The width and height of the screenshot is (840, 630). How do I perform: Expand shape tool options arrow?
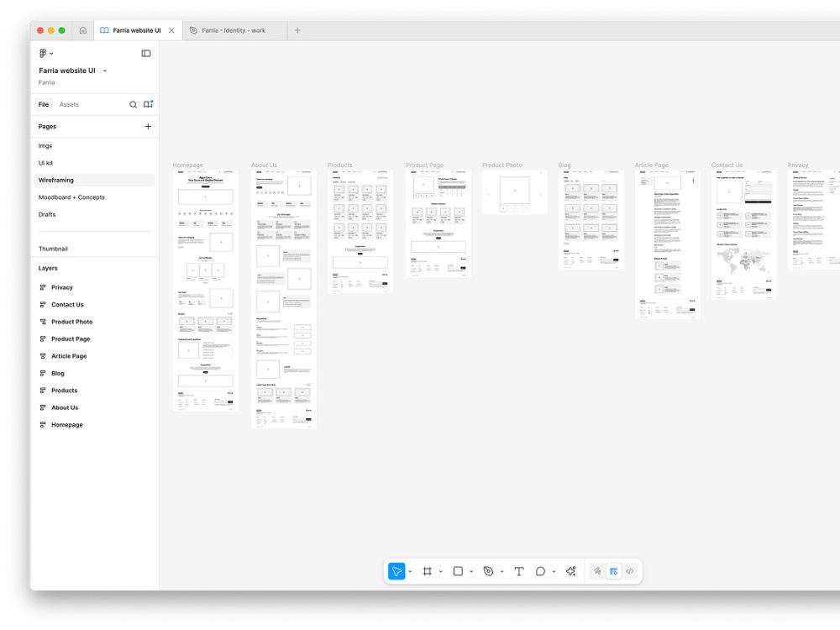coord(471,571)
